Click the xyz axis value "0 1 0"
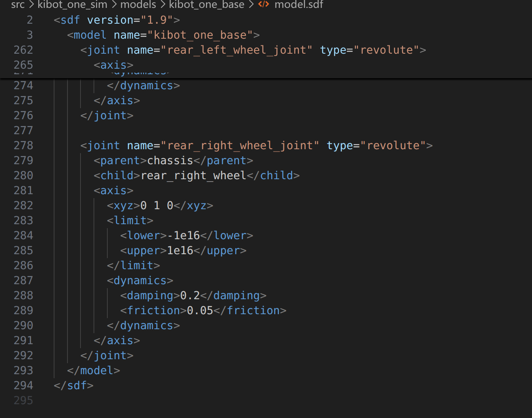 [157, 206]
